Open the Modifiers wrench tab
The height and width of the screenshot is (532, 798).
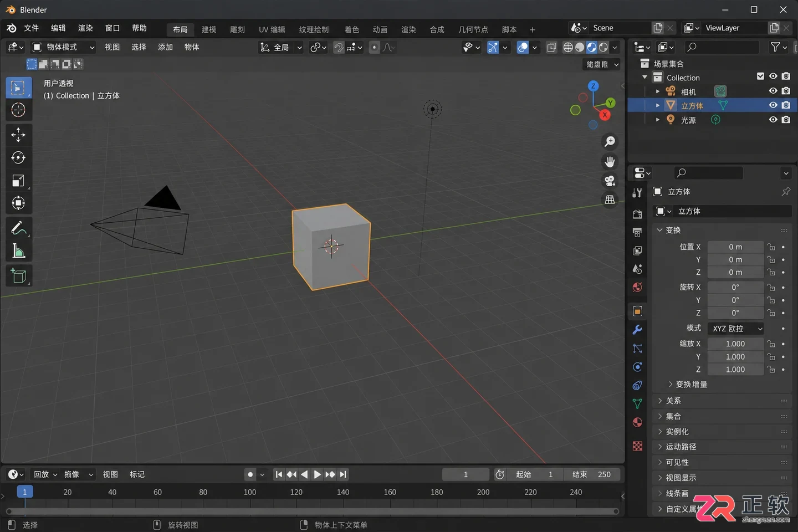click(x=637, y=330)
